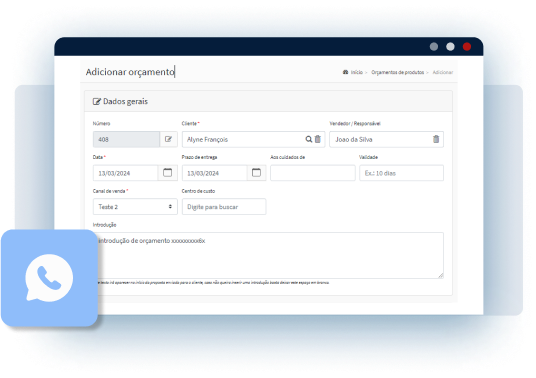Image resolution: width=536 pixels, height=378 pixels.
Task: Go to Início breadcrumb link
Action: [x=357, y=72]
